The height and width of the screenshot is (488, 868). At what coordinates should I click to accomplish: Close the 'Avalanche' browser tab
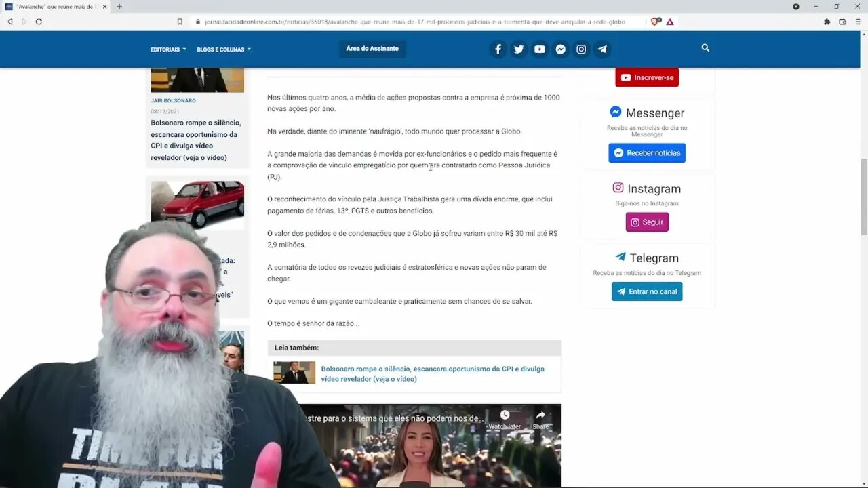pyautogui.click(x=104, y=7)
